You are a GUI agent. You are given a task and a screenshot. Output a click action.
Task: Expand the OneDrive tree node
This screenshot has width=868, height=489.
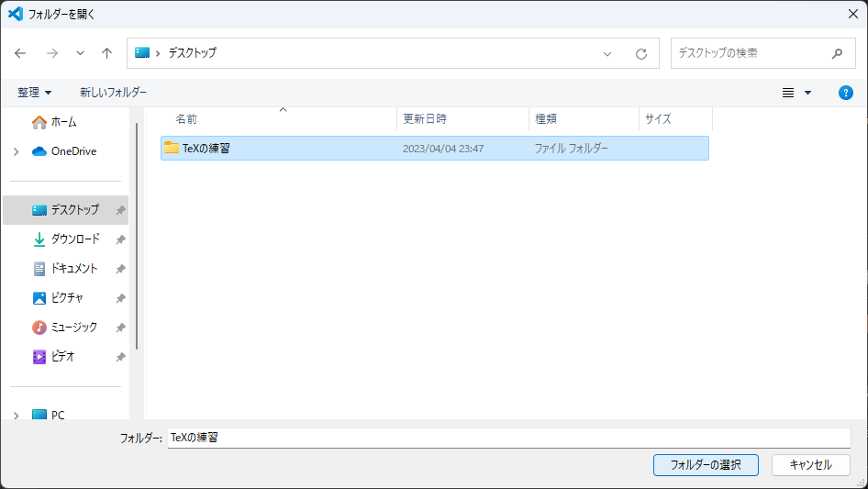coord(16,151)
